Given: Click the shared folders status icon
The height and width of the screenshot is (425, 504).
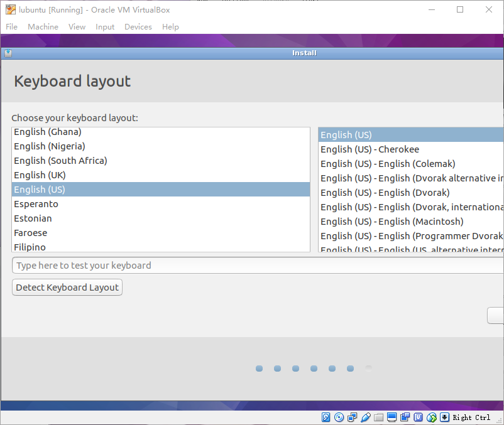Looking at the screenshot, I should click(379, 417).
